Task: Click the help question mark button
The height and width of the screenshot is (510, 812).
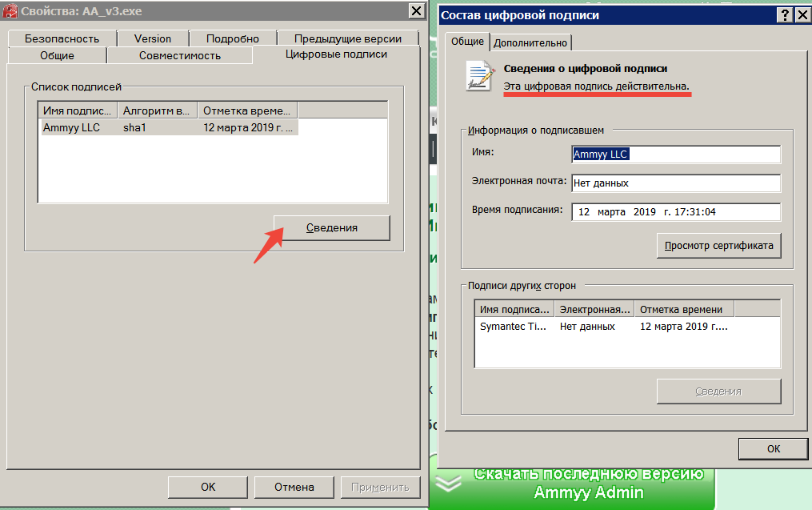Action: 785,15
